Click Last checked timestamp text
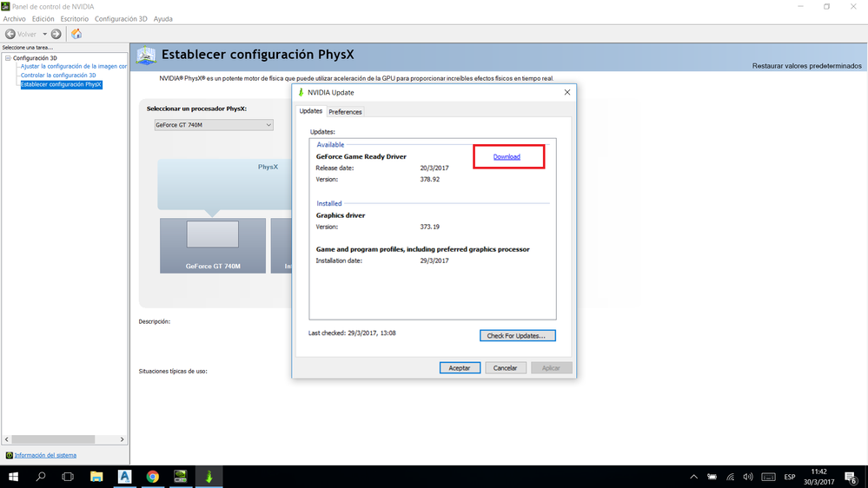Screen dimensions: 868x488 352,333
